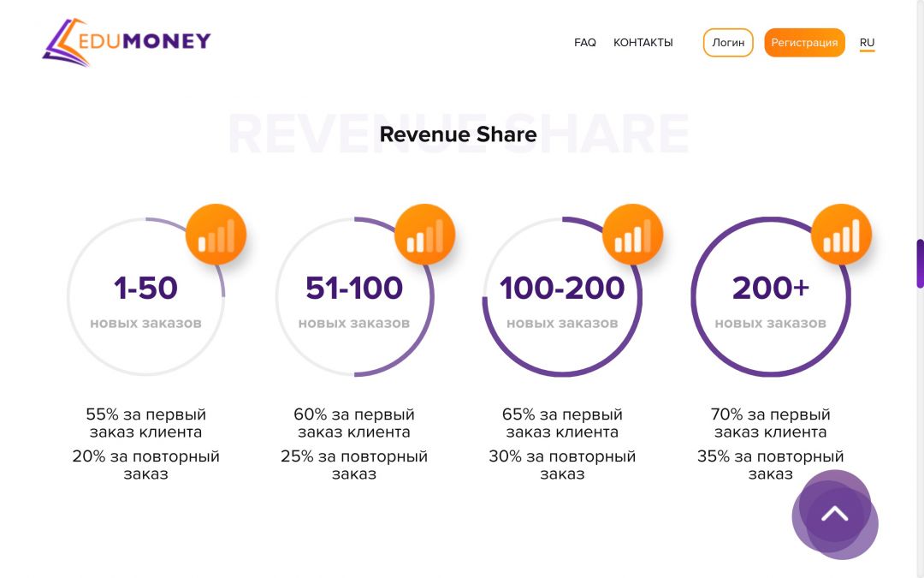Viewport: 924px width, 578px height.
Task: Open the RU language selector
Action: tap(867, 43)
